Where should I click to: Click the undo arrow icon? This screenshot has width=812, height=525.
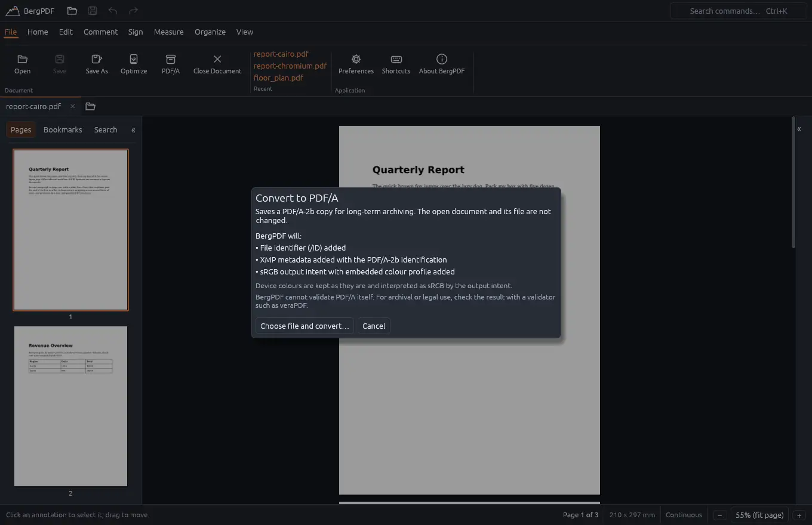(113, 11)
